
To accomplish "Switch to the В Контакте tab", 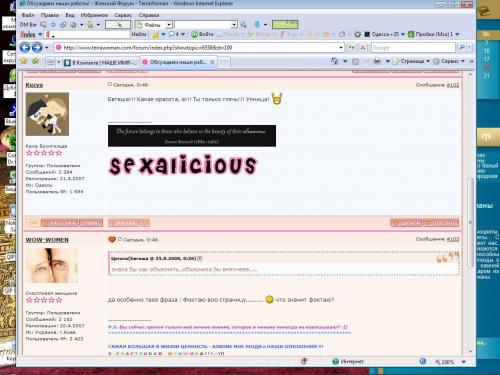I will pos(101,62).
